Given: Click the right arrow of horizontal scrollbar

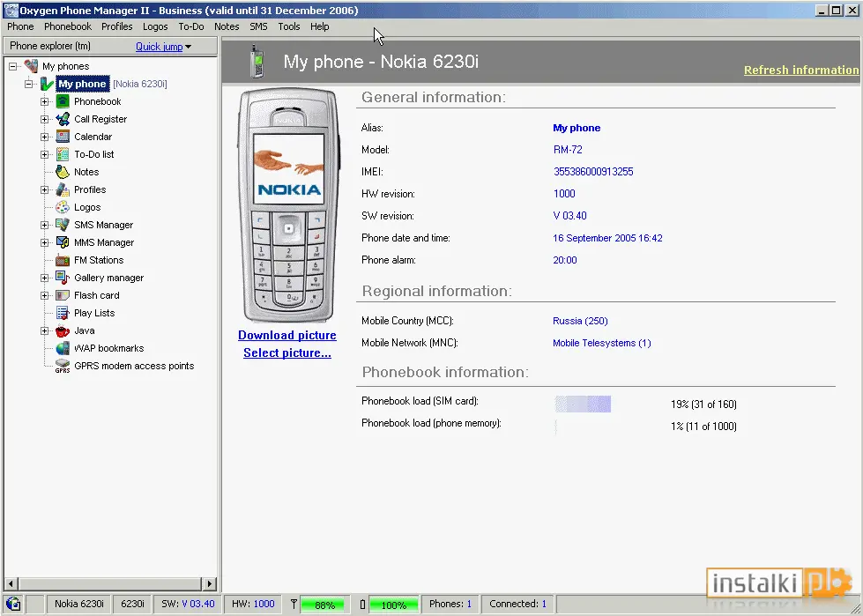Looking at the screenshot, I should 209,583.
